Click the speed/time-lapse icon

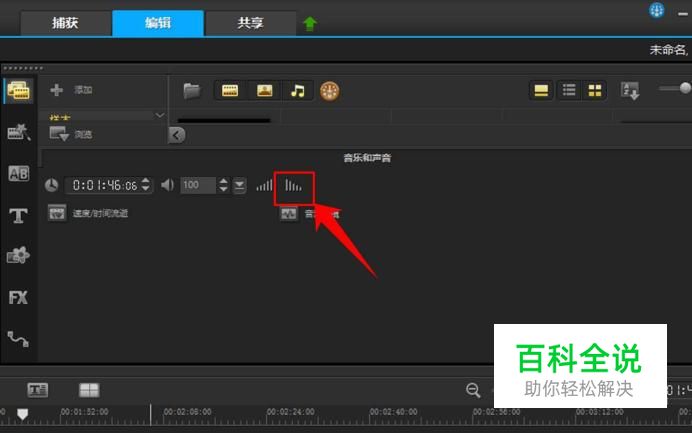pos(57,213)
